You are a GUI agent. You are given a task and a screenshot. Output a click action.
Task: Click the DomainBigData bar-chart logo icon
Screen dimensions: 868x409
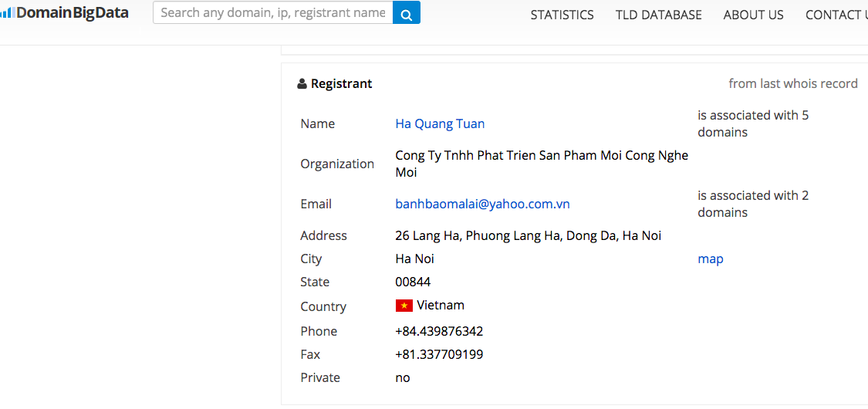click(7, 12)
